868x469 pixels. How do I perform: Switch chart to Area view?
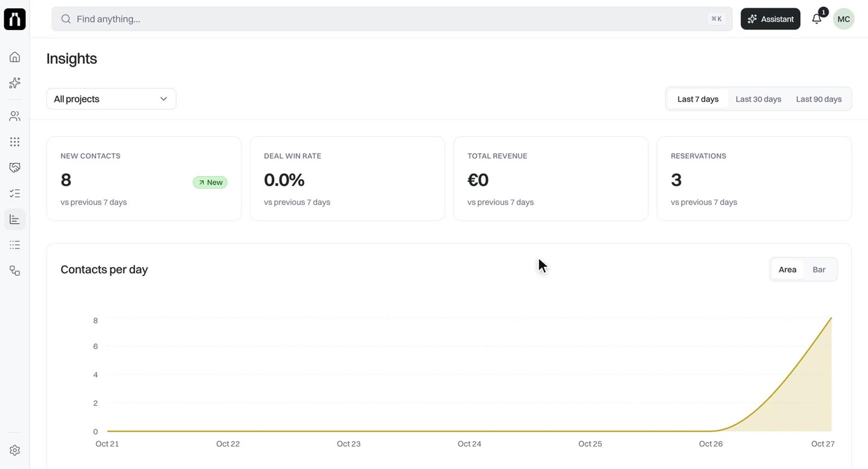tap(787, 270)
